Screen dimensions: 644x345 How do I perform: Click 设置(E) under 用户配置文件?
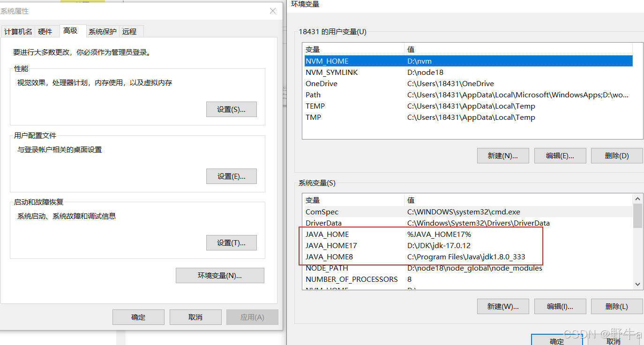coord(231,176)
